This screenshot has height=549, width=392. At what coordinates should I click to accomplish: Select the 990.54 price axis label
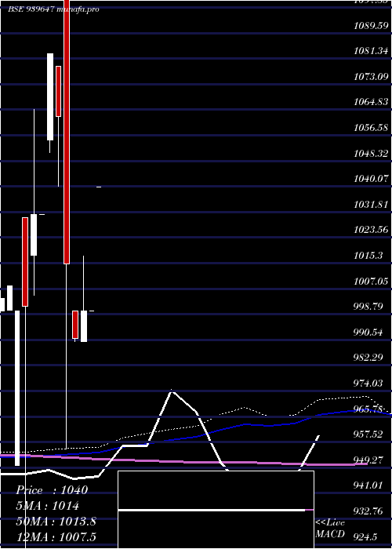[368, 332]
